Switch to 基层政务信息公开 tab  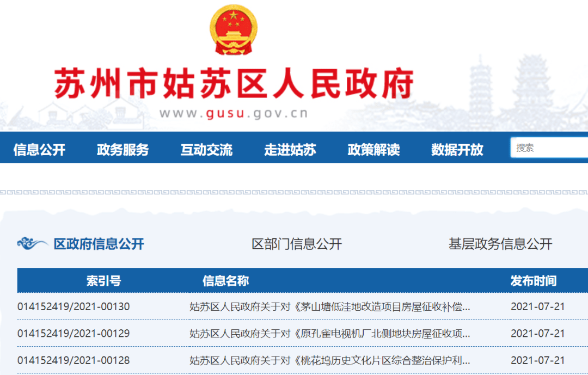tap(501, 244)
